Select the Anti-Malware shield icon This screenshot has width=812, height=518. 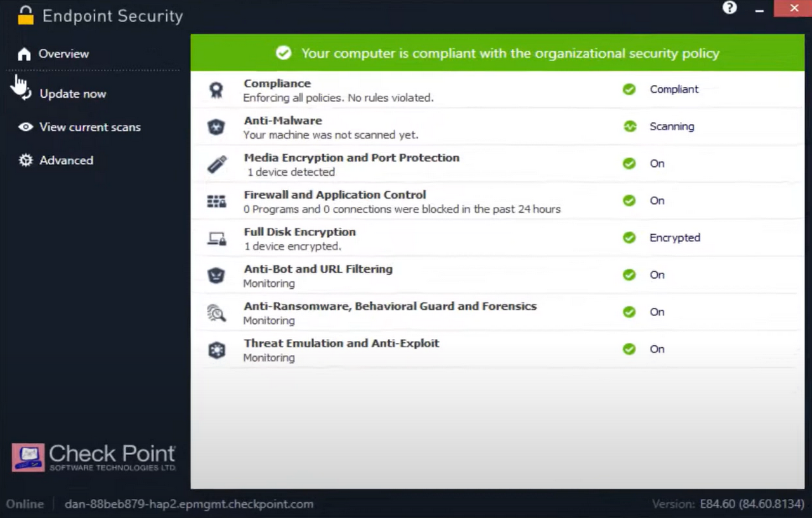pyautogui.click(x=216, y=127)
